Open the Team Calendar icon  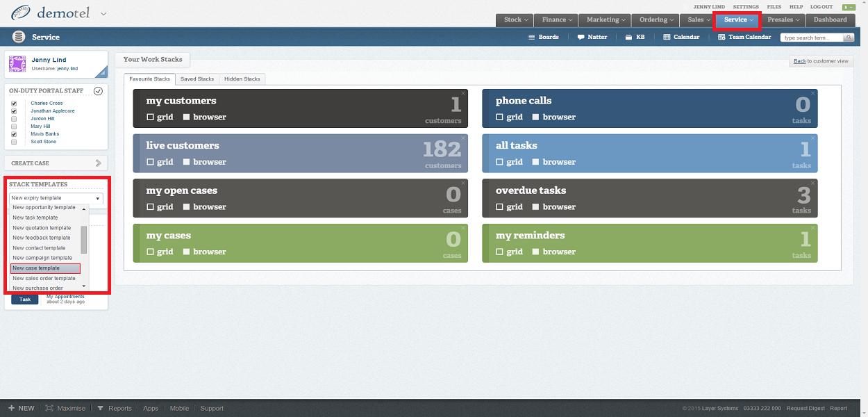(721, 37)
